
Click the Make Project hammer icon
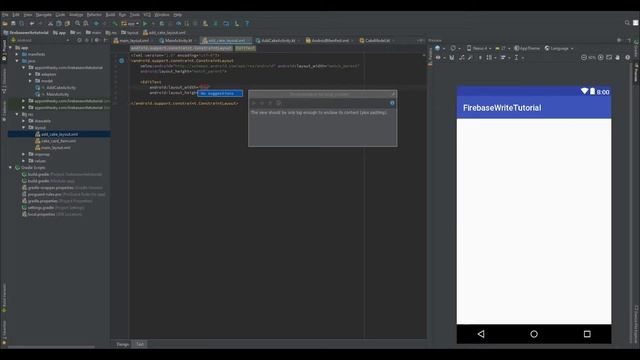pos(115,24)
